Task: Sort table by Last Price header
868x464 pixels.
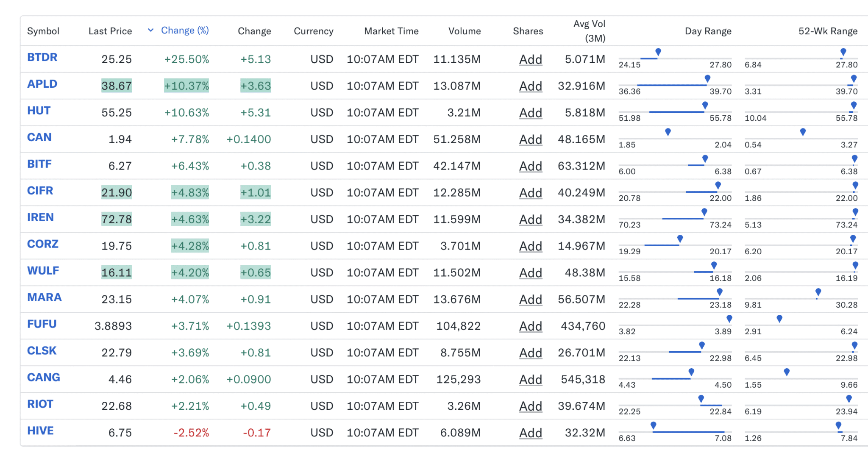Action: click(110, 31)
